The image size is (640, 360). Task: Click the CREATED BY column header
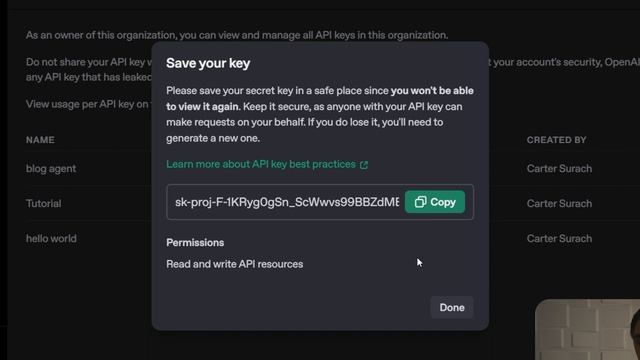click(x=556, y=140)
